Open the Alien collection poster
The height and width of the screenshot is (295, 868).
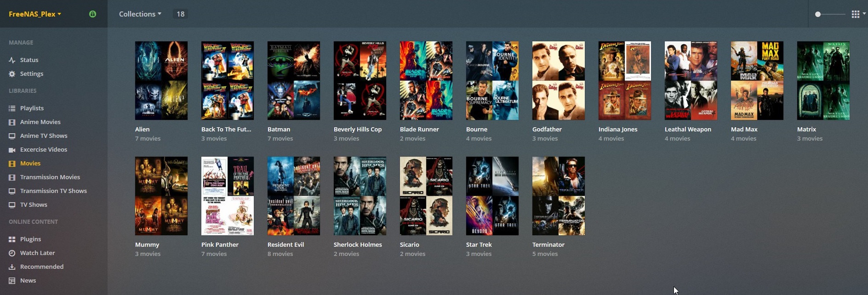(161, 80)
